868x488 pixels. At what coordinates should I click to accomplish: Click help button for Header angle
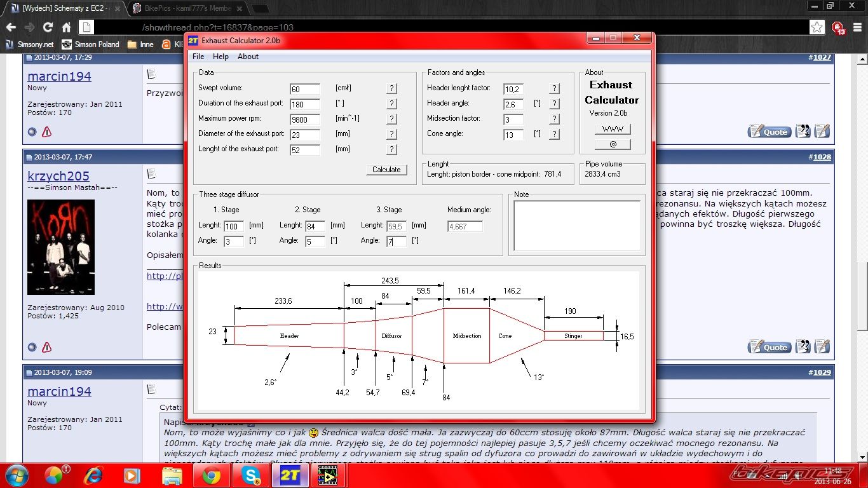(554, 104)
